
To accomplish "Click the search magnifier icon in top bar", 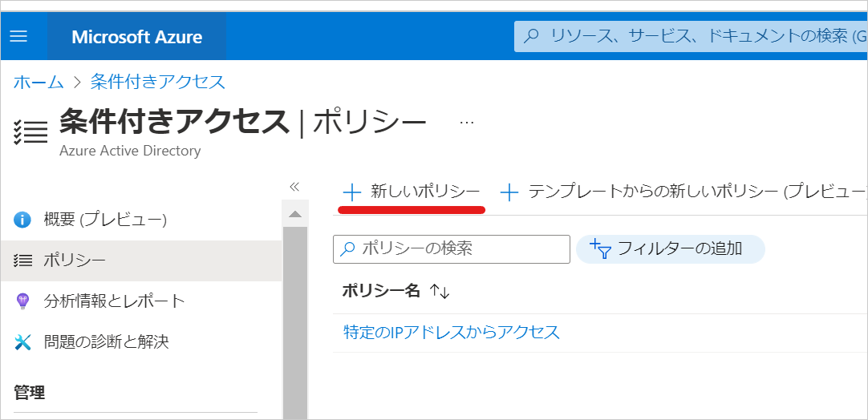I will click(531, 37).
